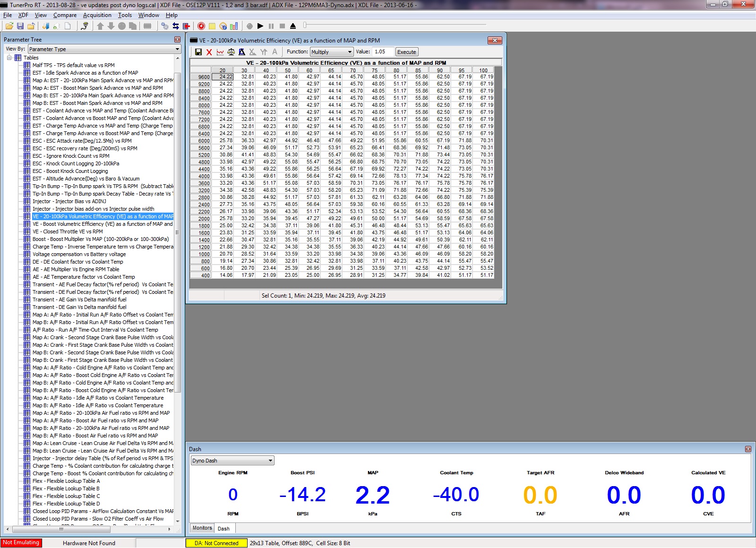
Task: Click Not Emulating status indicator
Action: click(21, 543)
